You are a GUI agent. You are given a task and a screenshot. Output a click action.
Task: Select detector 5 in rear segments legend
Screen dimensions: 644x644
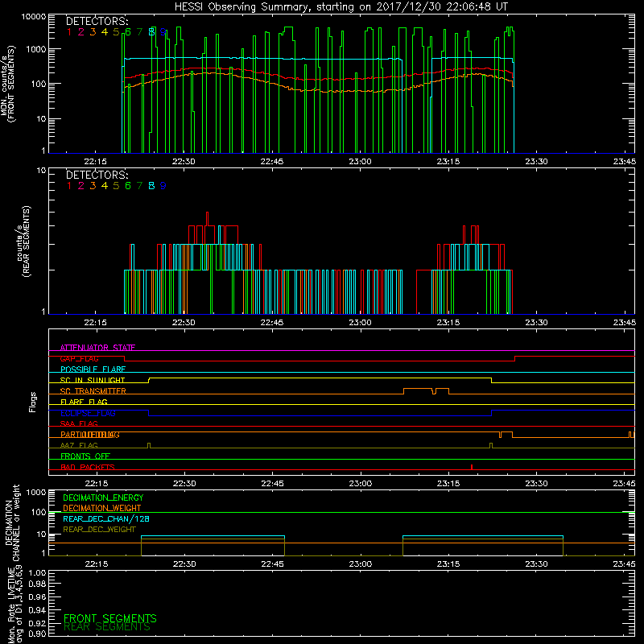[116, 186]
